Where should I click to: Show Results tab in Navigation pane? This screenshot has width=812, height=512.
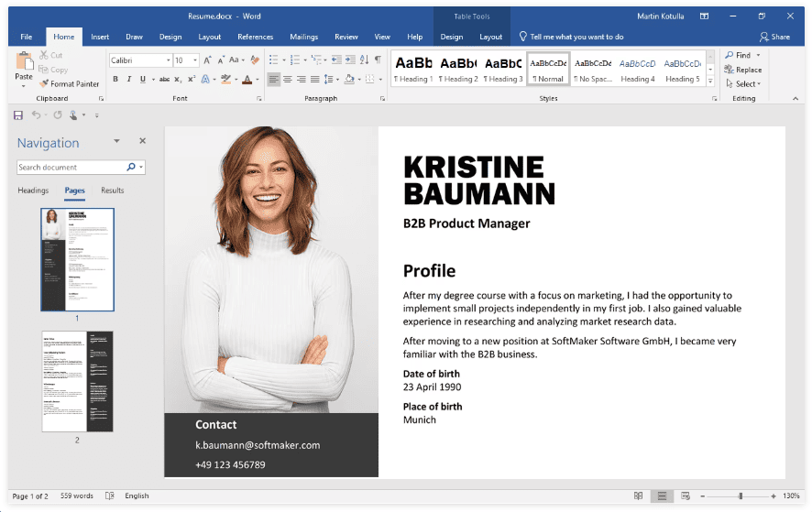pyautogui.click(x=113, y=191)
